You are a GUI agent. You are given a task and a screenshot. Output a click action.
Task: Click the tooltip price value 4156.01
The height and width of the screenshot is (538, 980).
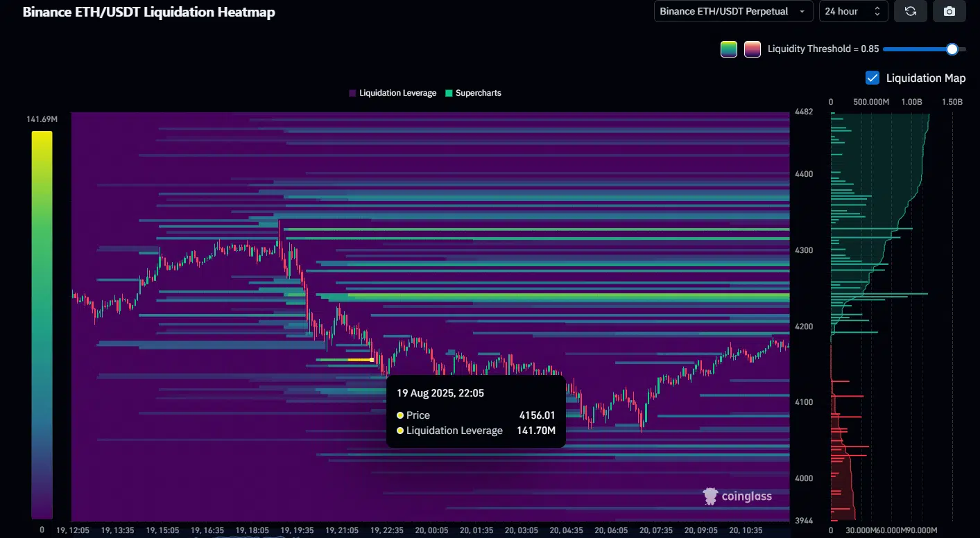click(538, 415)
